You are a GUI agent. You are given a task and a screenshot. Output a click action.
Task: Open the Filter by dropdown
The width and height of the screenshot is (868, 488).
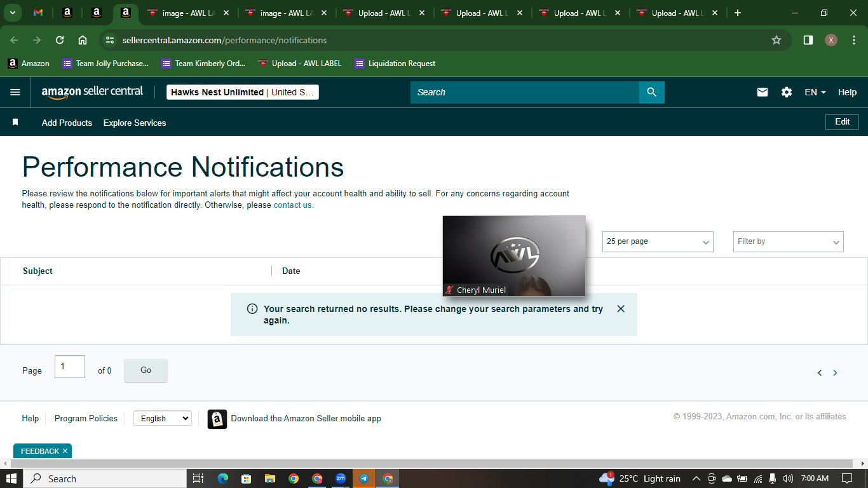point(789,241)
